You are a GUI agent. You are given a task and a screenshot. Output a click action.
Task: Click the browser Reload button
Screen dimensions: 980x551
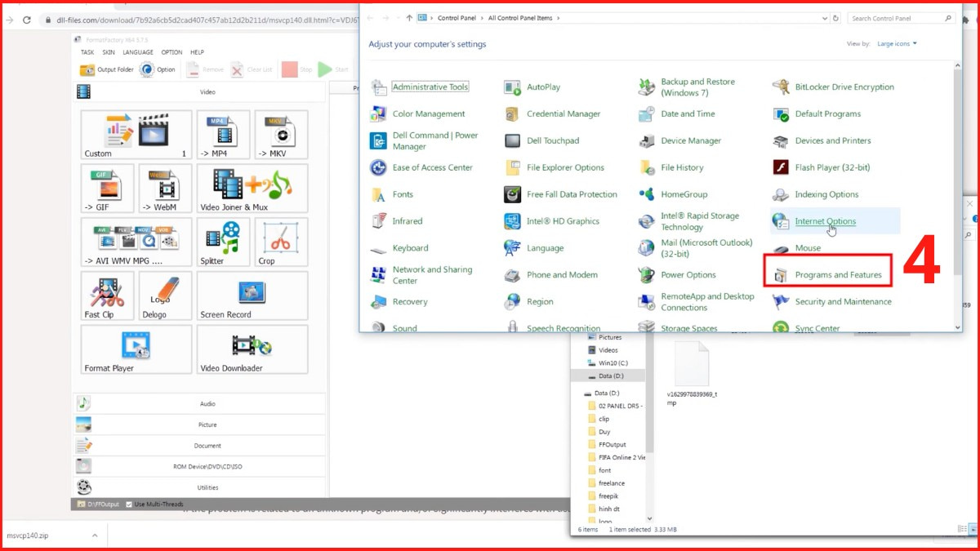[x=27, y=20]
